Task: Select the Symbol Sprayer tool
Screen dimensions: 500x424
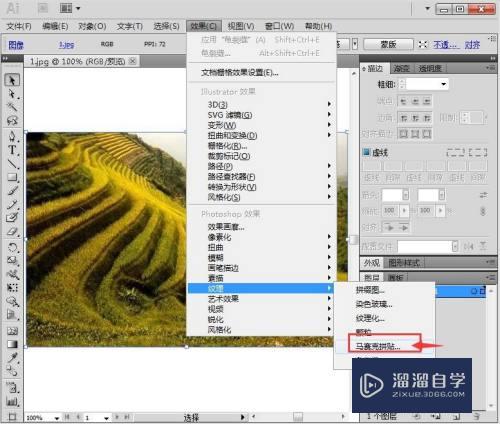Action: pos(12,387)
